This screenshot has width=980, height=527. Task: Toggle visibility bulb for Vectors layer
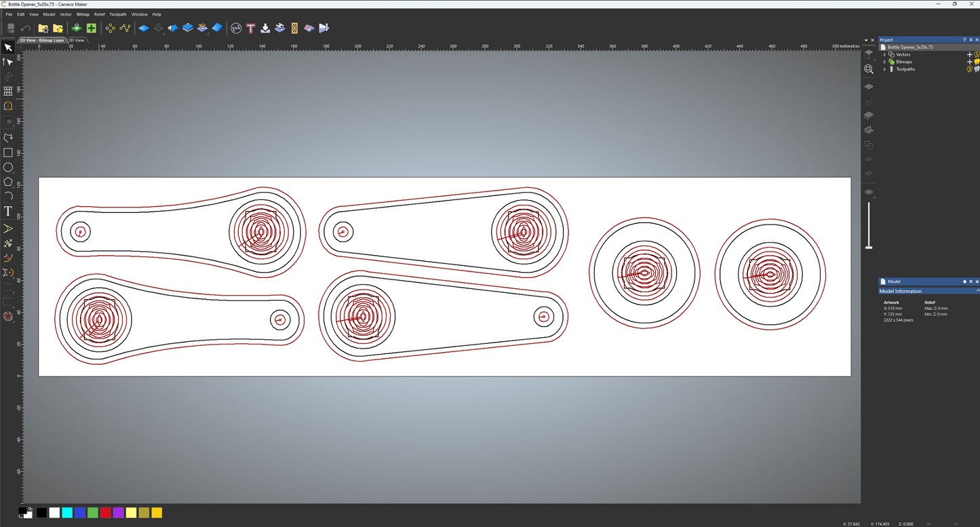tap(977, 54)
